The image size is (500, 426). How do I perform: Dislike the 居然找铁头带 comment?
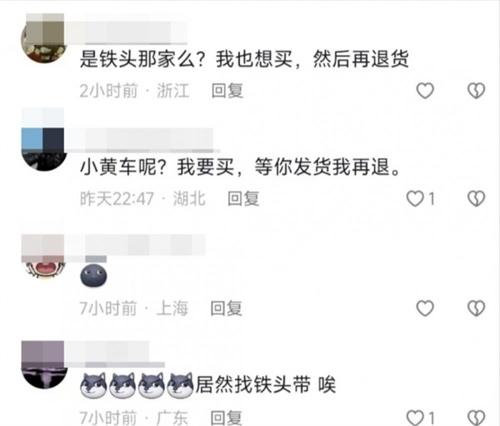[x=476, y=418]
